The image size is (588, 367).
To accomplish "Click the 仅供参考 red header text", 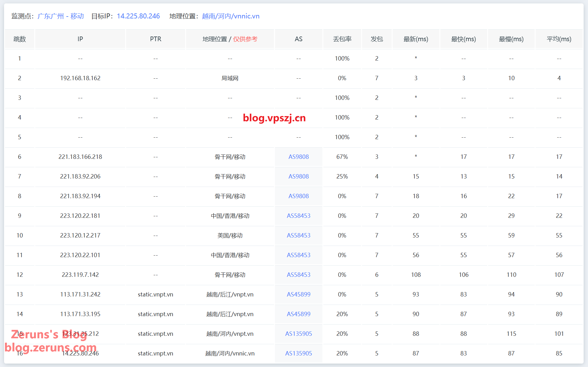I will pyautogui.click(x=245, y=39).
